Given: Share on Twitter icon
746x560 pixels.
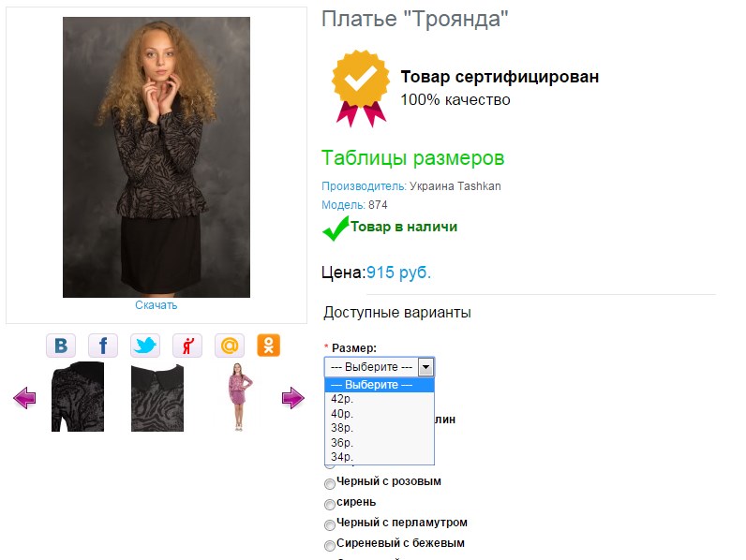Looking at the screenshot, I should click(x=145, y=346).
